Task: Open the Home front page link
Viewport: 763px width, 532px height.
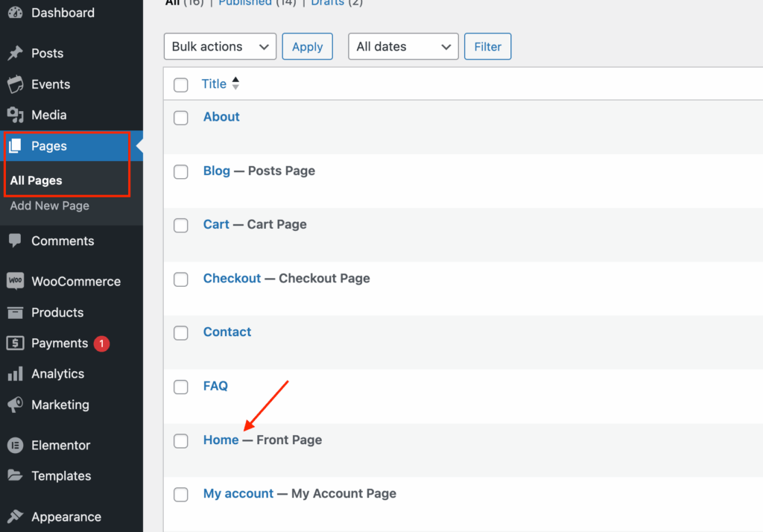Action: (221, 440)
